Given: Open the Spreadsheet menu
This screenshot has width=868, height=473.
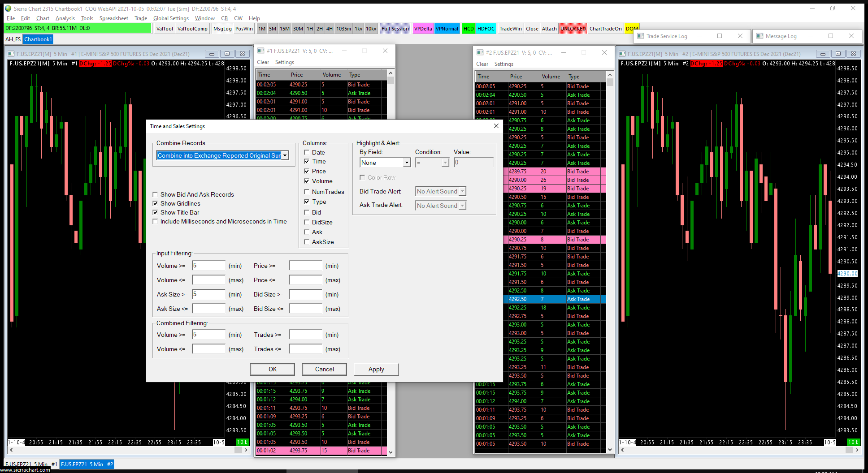Looking at the screenshot, I should (x=114, y=18).
